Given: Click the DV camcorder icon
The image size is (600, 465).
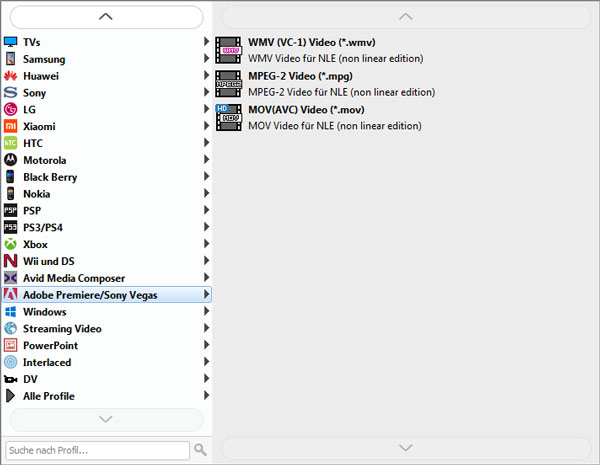Looking at the screenshot, I should click(x=11, y=379).
